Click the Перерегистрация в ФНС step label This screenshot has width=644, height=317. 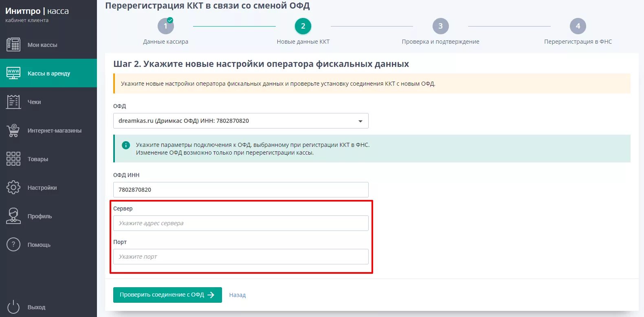[x=578, y=42]
